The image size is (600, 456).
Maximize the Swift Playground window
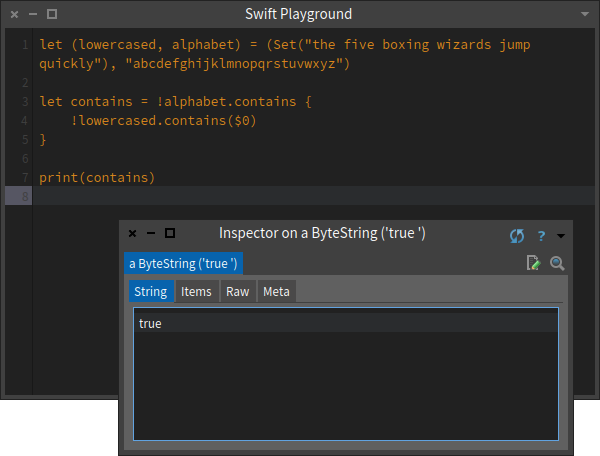click(52, 14)
